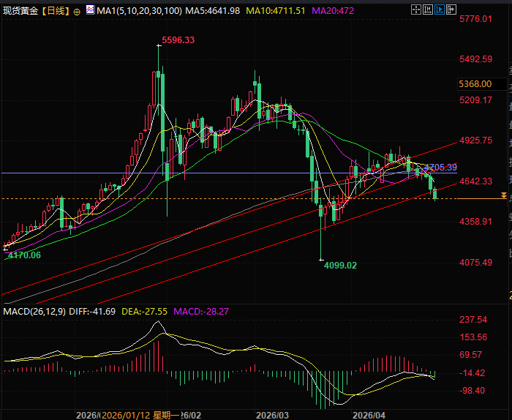Viewport: 512px width, 420px height.
Task: Click the 5368.00 highlighted price tag
Action: pos(475,84)
